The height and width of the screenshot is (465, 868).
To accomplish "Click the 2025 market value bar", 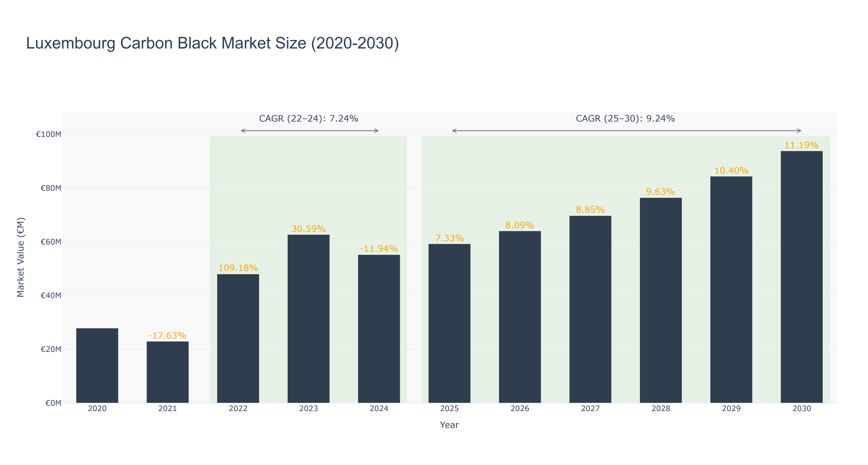I will (x=449, y=323).
